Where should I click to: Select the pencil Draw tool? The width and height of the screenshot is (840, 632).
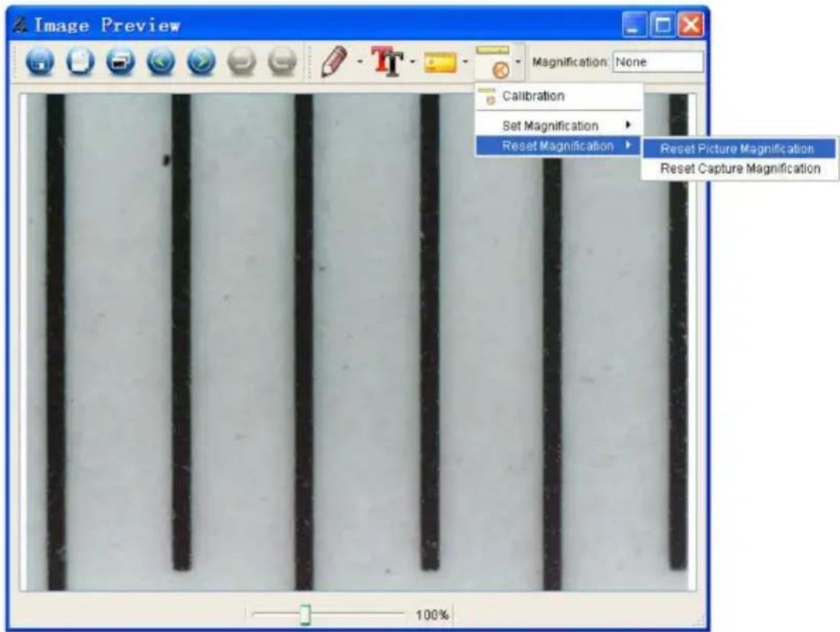pos(334,61)
